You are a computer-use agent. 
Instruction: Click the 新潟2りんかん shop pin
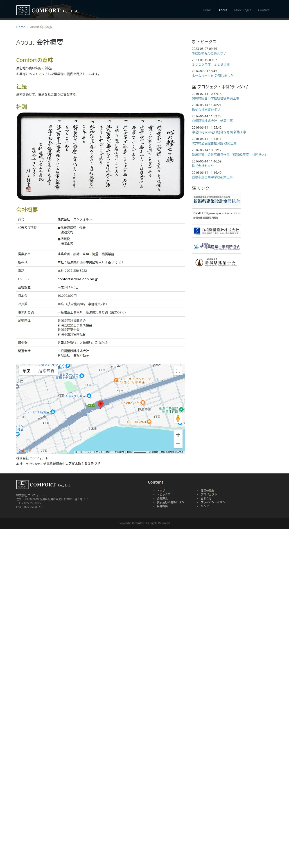89,396
